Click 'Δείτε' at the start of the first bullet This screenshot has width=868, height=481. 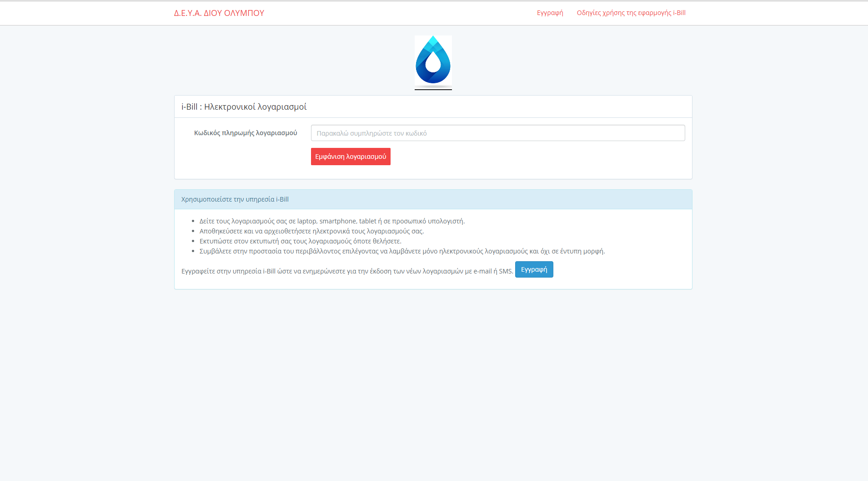207,221
